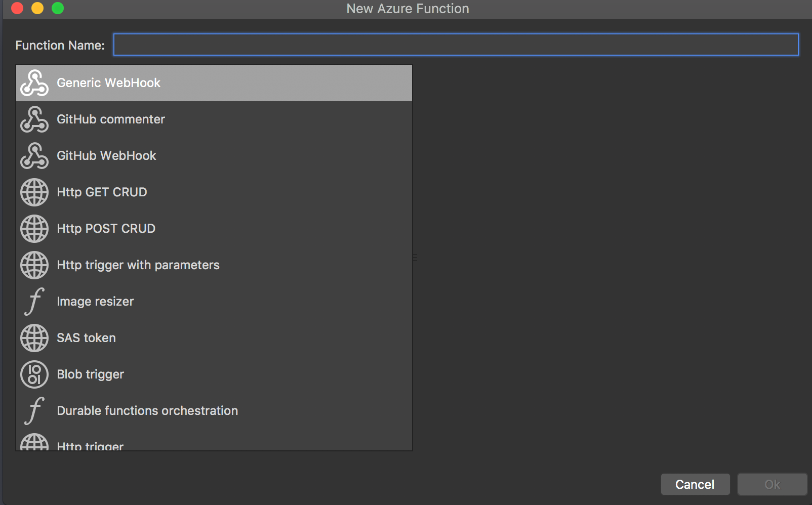Screen dimensions: 812x505
Task: Click the Http GET CRUD globe icon
Action: 34,192
